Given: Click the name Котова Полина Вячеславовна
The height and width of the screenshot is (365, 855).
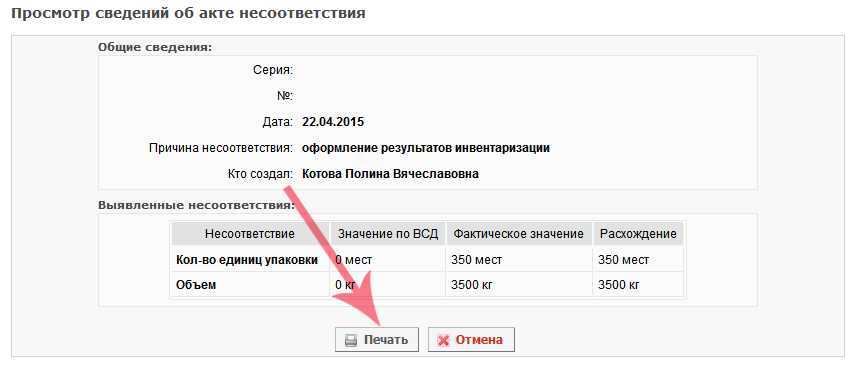Looking at the screenshot, I should pyautogui.click(x=390, y=175).
